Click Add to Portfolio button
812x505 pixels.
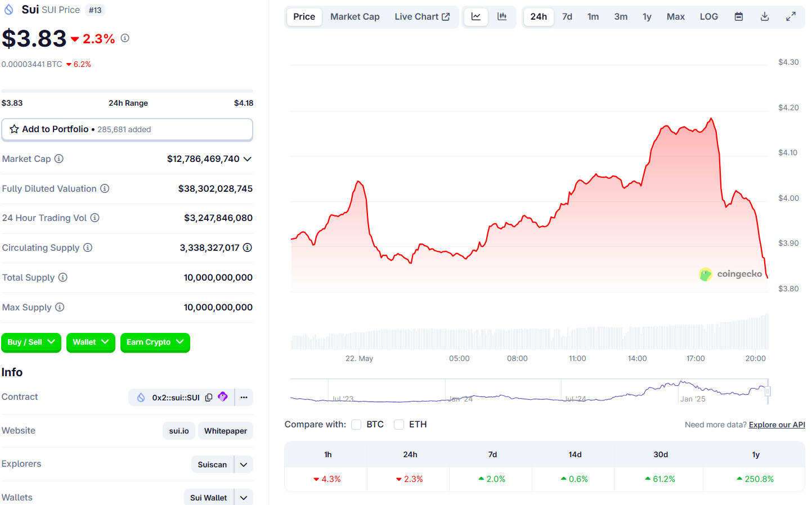tap(127, 129)
